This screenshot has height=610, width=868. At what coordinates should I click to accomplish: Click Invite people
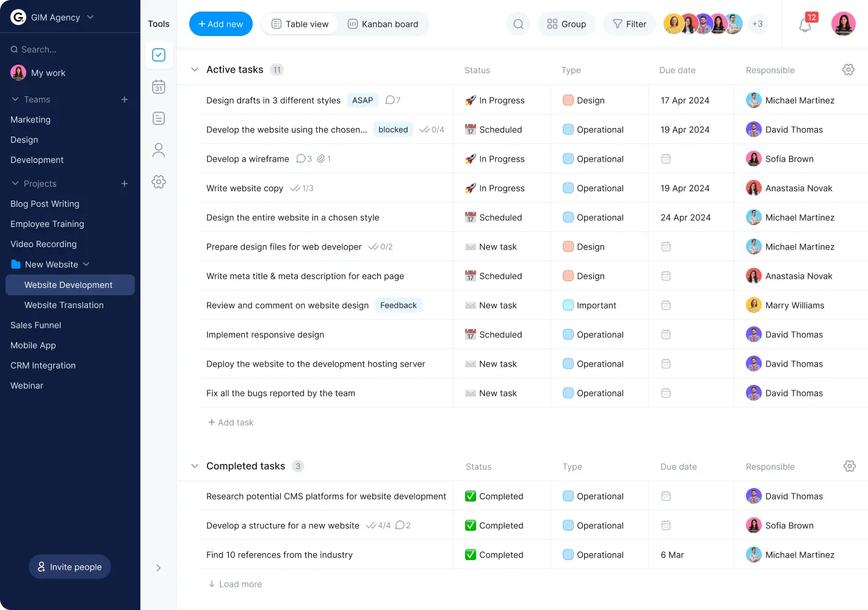click(x=70, y=567)
